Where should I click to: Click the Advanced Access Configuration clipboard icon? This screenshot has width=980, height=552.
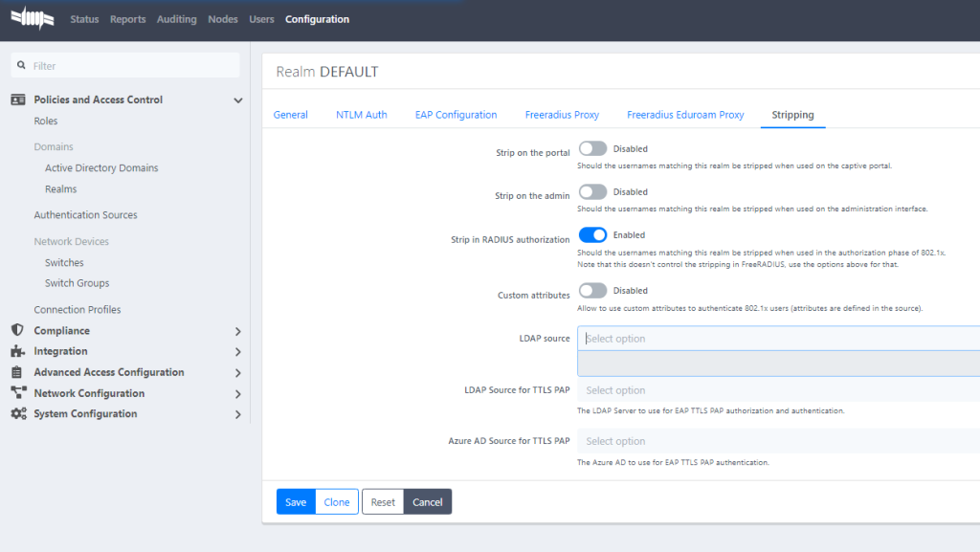[x=17, y=372]
